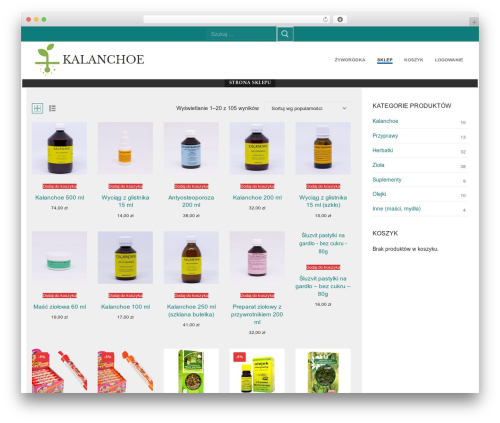The height and width of the screenshot is (423, 500).
Task: Open Inne (maści, mydła) category
Action: (397, 209)
